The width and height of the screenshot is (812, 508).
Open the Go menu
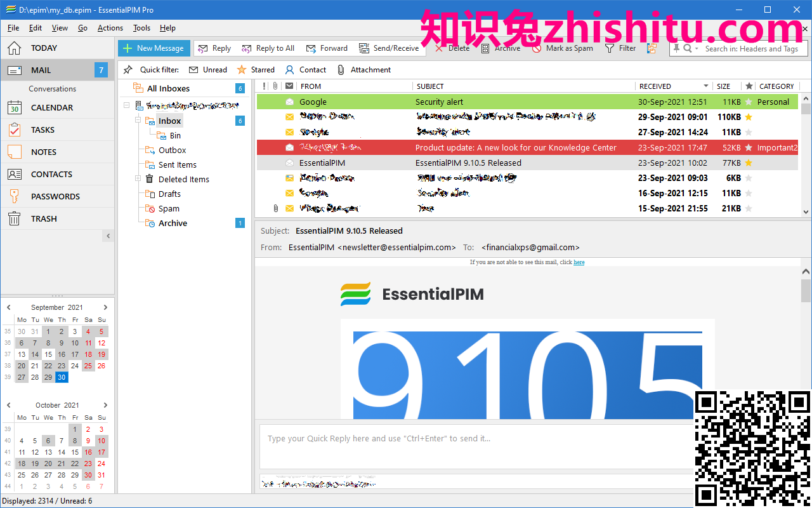pos(83,28)
